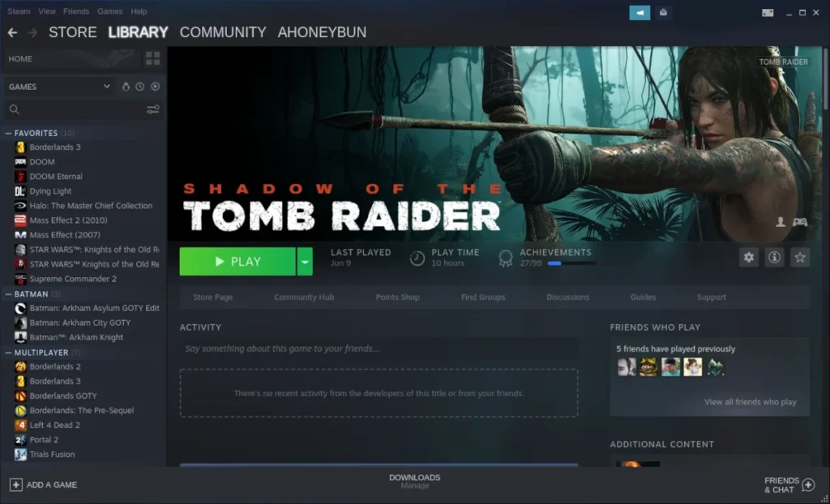Collapse the FAVORITES category
830x504 pixels.
(8, 134)
